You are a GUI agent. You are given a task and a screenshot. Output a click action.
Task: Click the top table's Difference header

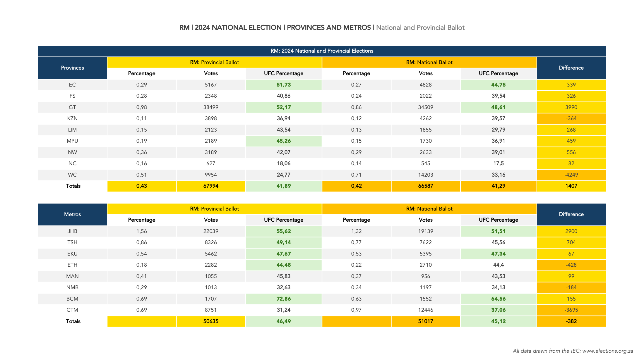pos(571,68)
